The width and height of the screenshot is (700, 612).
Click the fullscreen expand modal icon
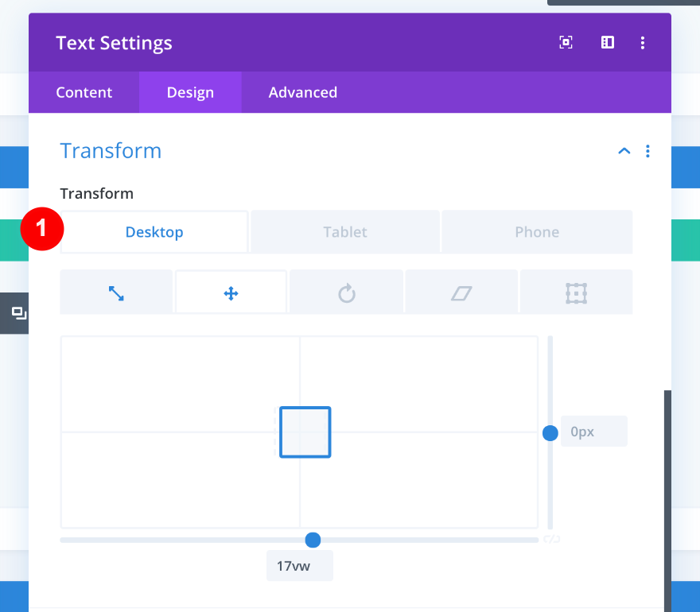(x=566, y=43)
